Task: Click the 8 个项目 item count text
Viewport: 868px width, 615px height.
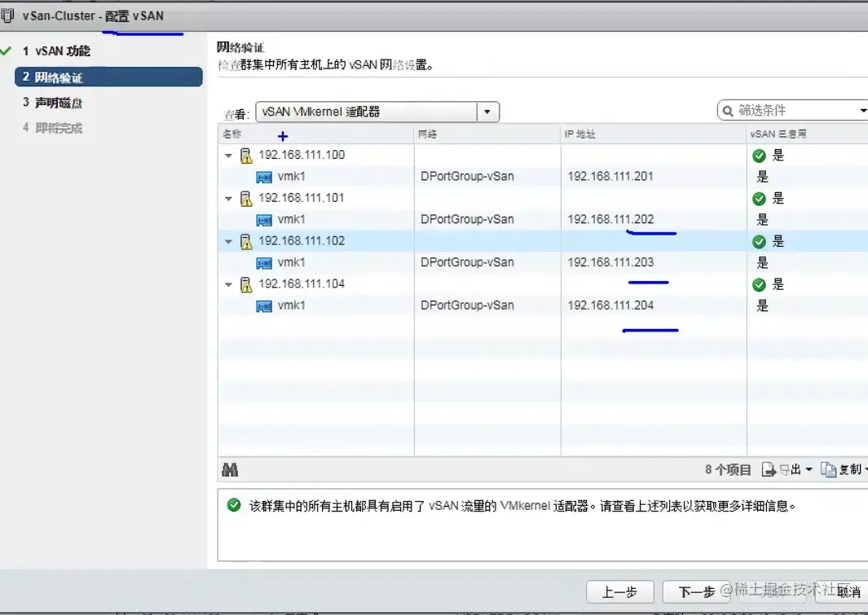Action: (728, 470)
